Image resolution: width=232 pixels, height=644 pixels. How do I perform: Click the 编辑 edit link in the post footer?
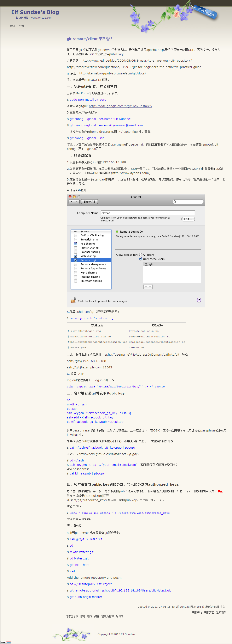tap(217, 607)
